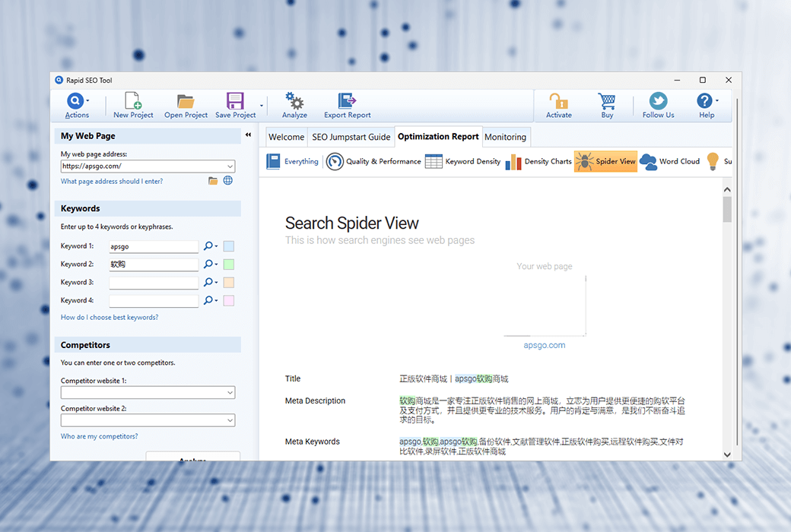
Task: Open the Actions menu icon
Action: click(75, 101)
